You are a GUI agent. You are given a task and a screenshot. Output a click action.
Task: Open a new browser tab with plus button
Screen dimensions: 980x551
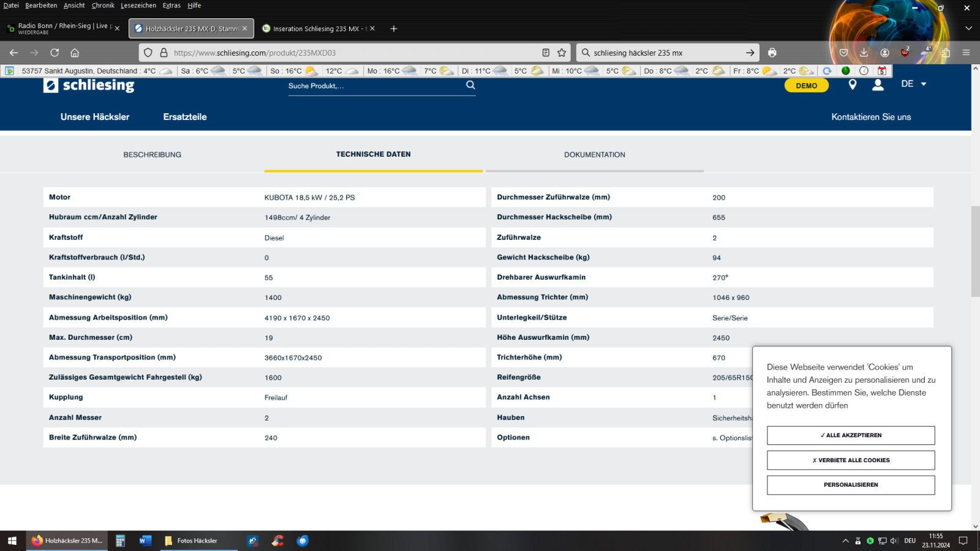394,28
